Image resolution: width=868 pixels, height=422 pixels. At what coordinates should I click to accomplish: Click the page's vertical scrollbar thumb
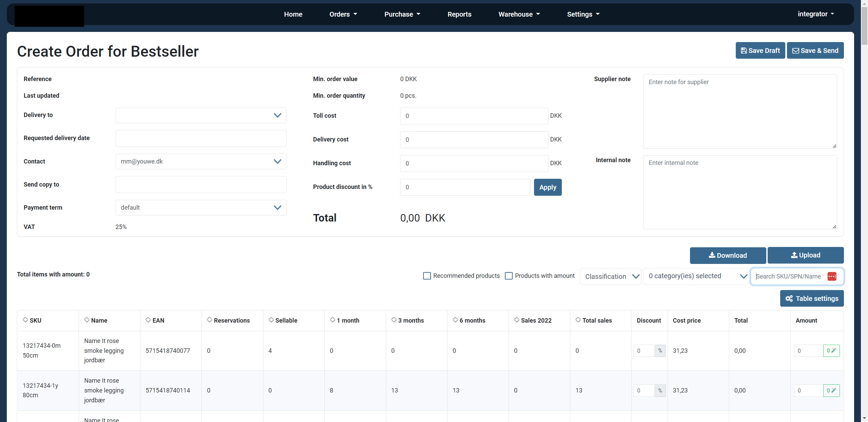864,27
